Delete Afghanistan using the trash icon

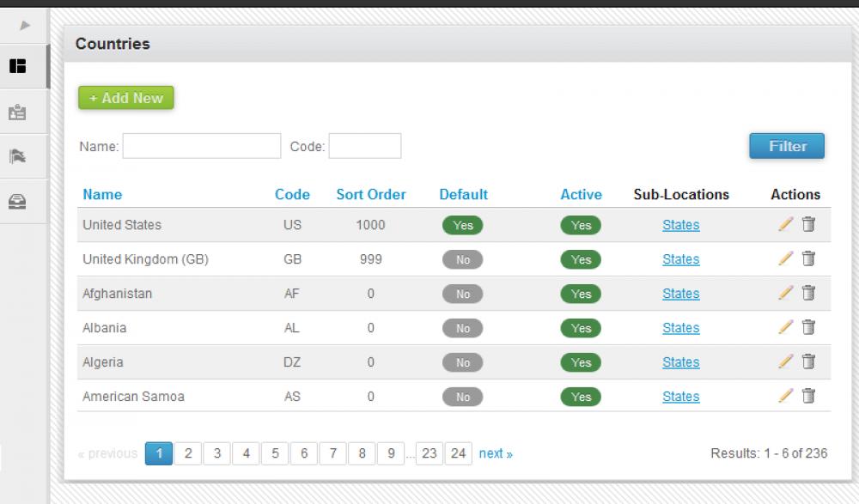[808, 293]
